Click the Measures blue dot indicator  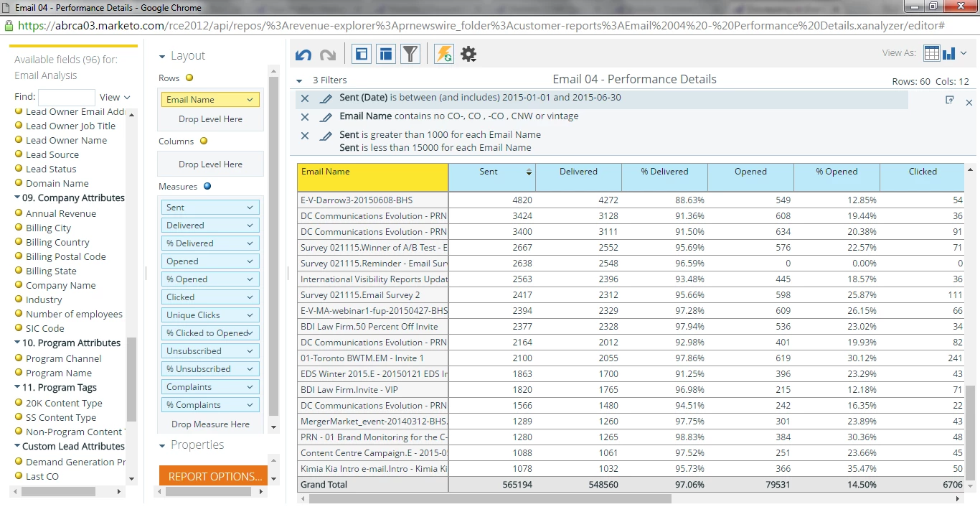coord(207,187)
